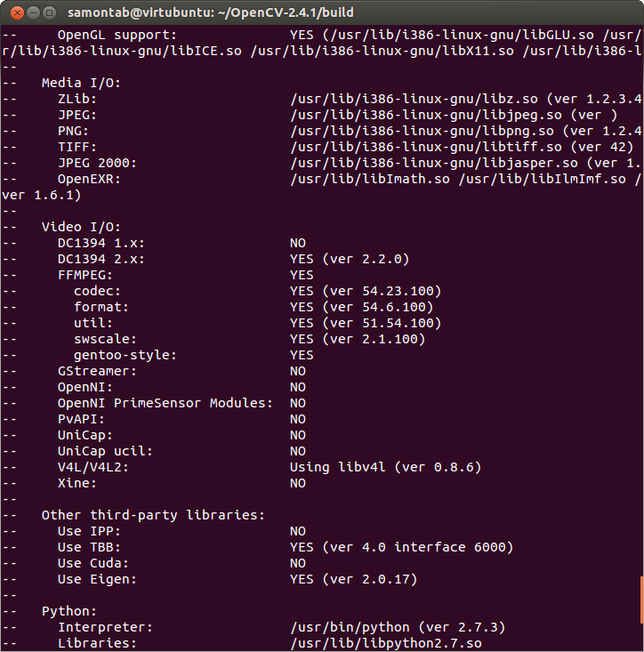Click the 'Media I/O:' heading
Viewport: 644px width, 652px height.
[x=81, y=83]
